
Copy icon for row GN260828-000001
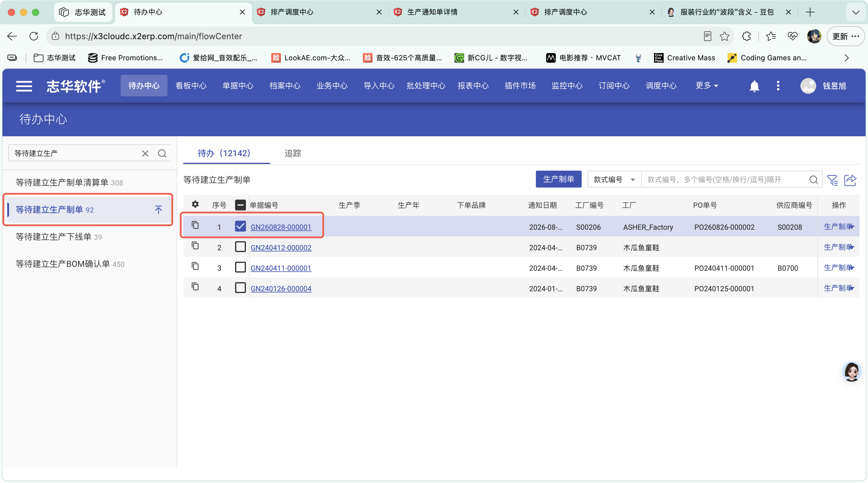click(195, 225)
